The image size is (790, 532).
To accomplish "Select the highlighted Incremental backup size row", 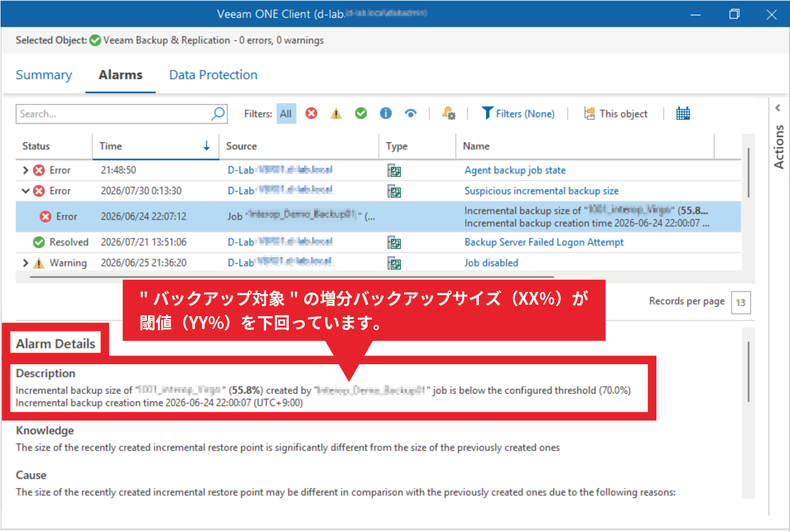I will click(378, 217).
